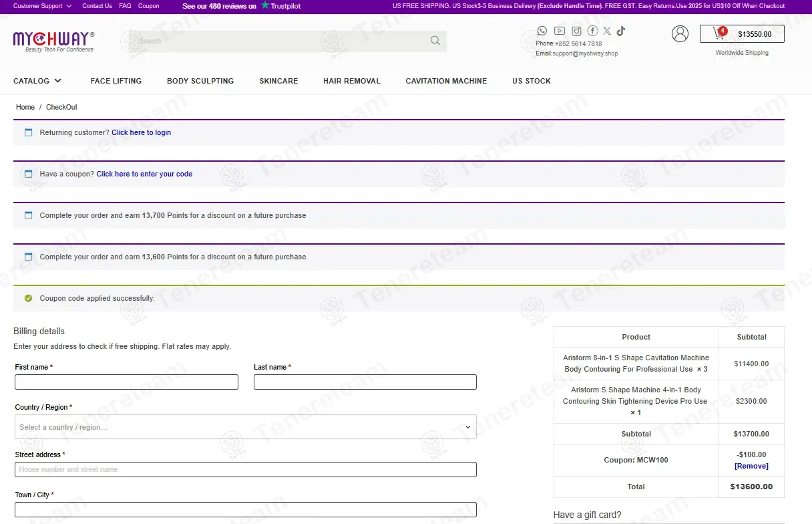Image resolution: width=812 pixels, height=524 pixels.
Task: Open the FACE LIFTING menu
Action: pos(116,81)
